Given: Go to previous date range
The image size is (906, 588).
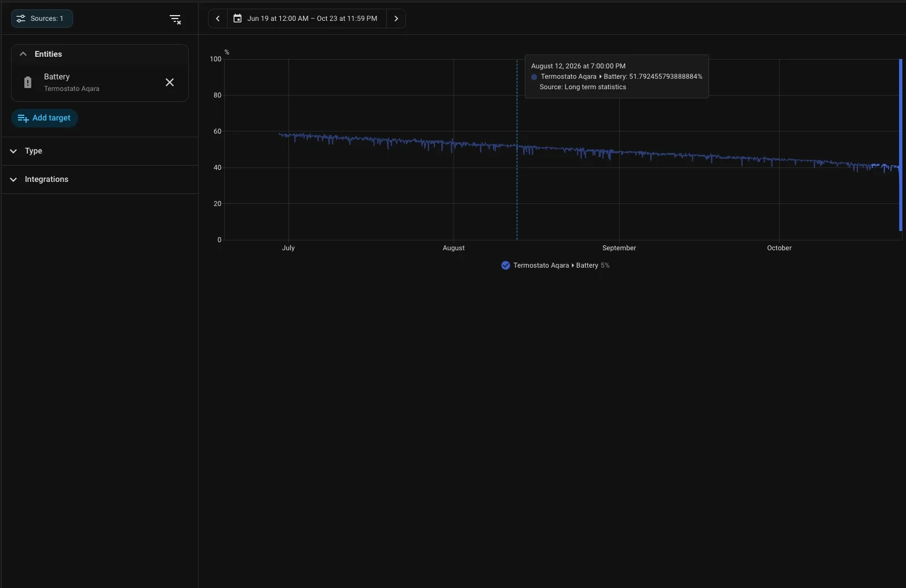Looking at the screenshot, I should [218, 19].
